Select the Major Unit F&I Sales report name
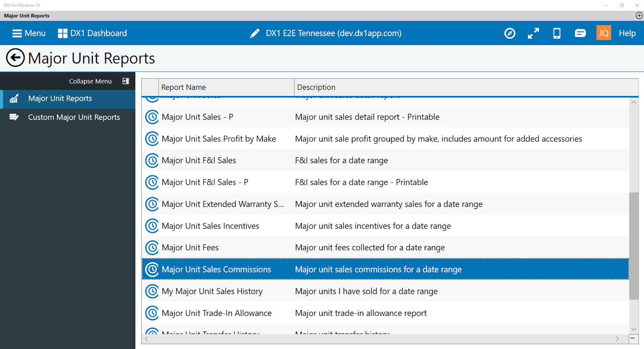The image size is (644, 349). pyautogui.click(x=199, y=160)
